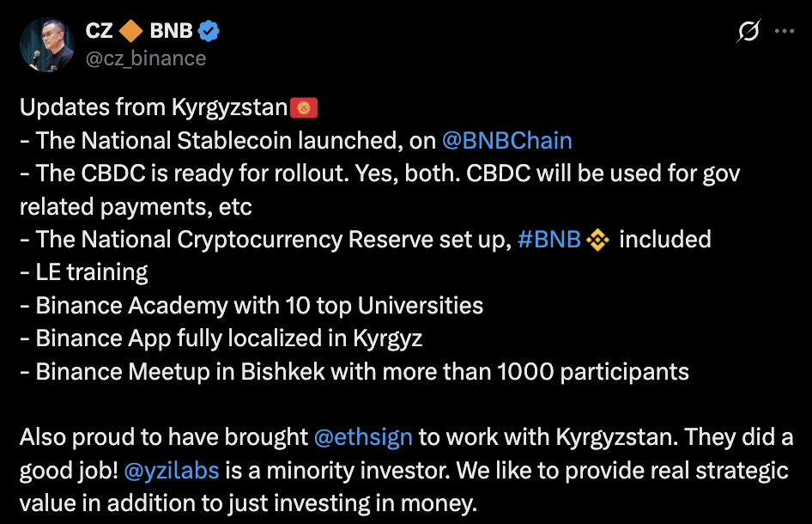Open the @cz_binance handle
Image resolution: width=812 pixels, height=524 pixels.
click(x=146, y=58)
